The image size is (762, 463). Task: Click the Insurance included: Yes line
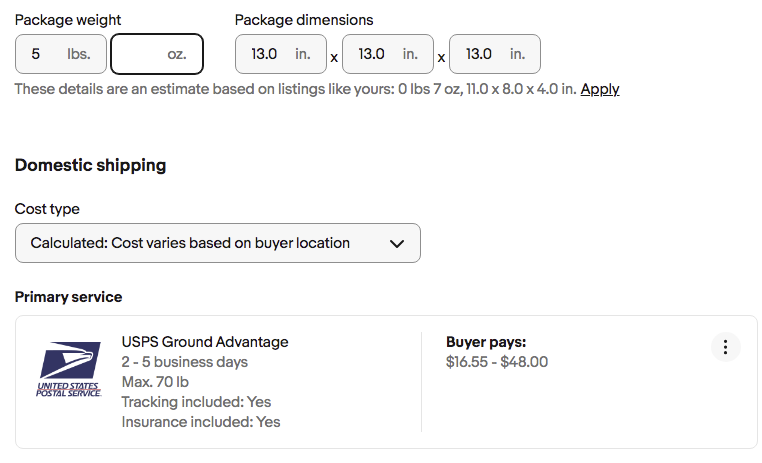coord(200,422)
